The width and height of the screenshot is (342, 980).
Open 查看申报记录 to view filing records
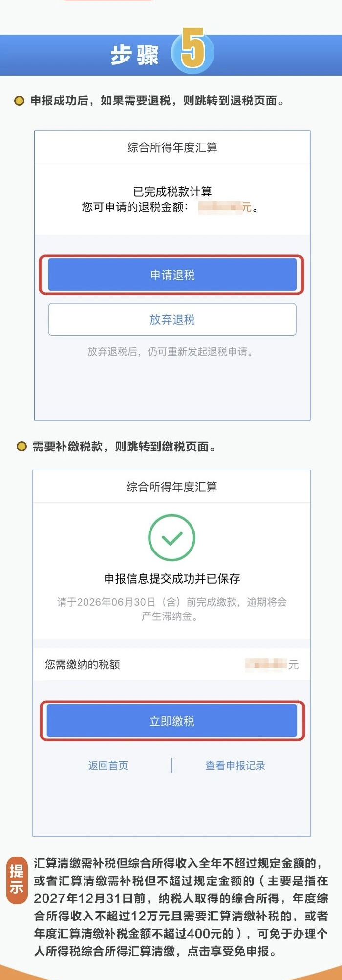coord(235,766)
